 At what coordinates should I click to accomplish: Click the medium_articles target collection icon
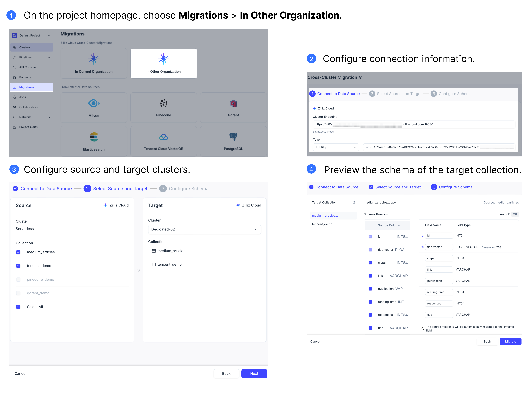tap(154, 251)
